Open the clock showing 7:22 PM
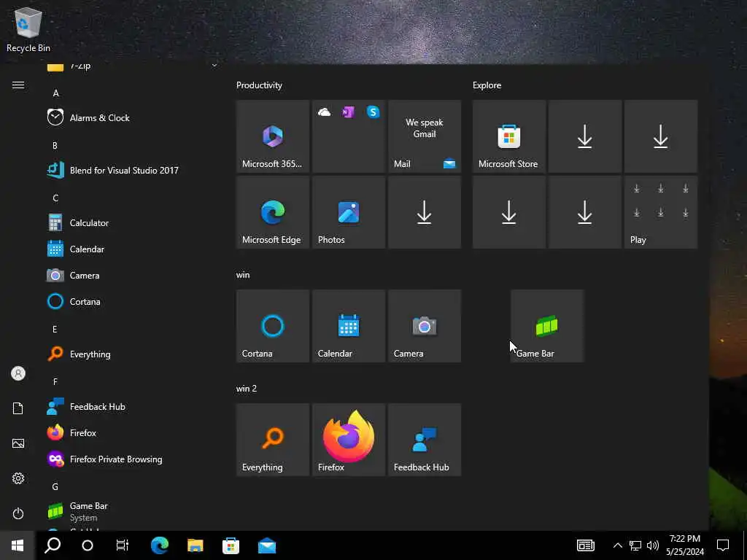The image size is (747, 560). click(684, 545)
